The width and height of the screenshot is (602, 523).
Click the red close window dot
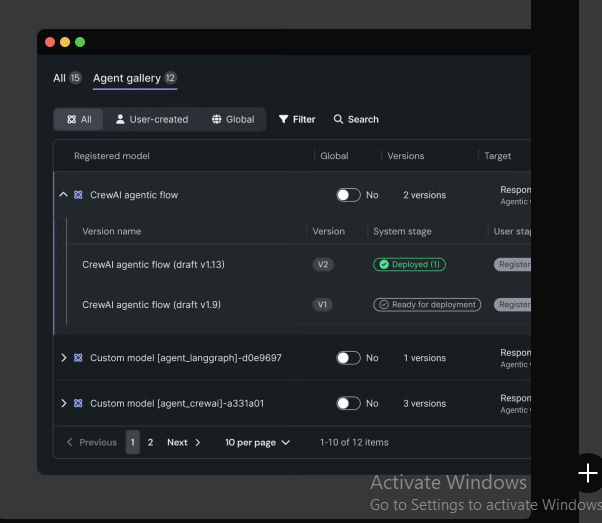pos(50,42)
